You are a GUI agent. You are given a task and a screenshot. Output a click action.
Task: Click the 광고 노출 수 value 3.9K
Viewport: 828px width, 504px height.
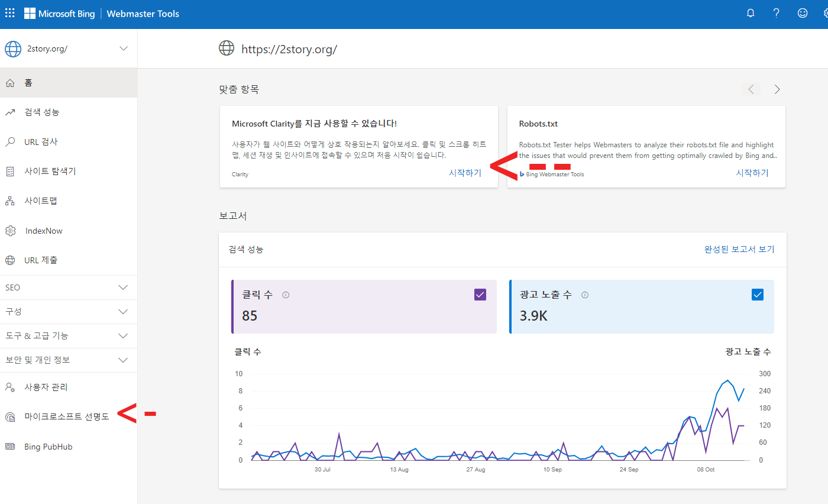coord(533,316)
